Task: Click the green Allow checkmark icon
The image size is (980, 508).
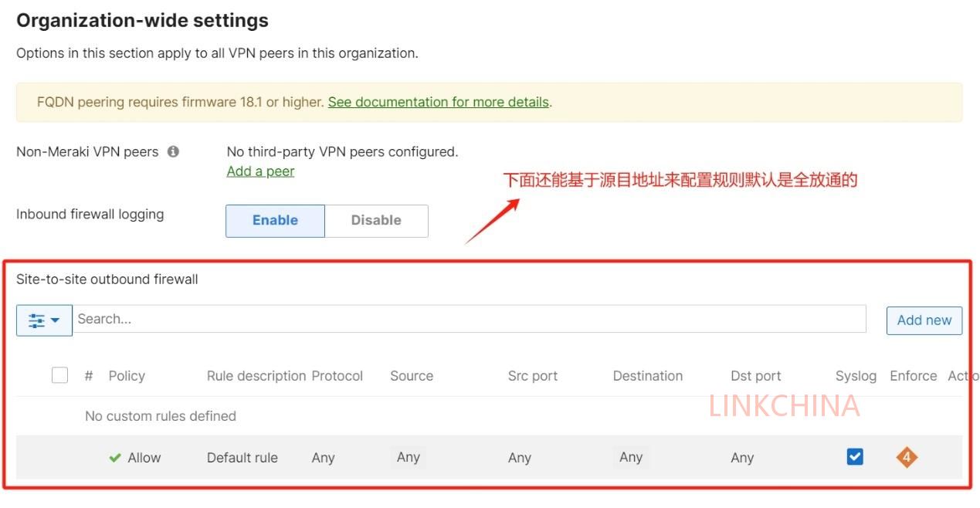Action: (x=115, y=458)
